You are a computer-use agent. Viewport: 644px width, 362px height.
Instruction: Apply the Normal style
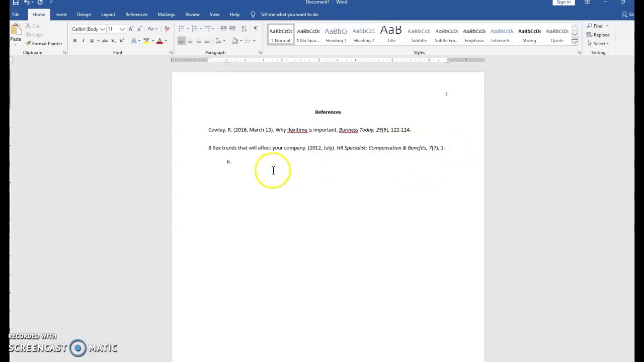(x=281, y=35)
